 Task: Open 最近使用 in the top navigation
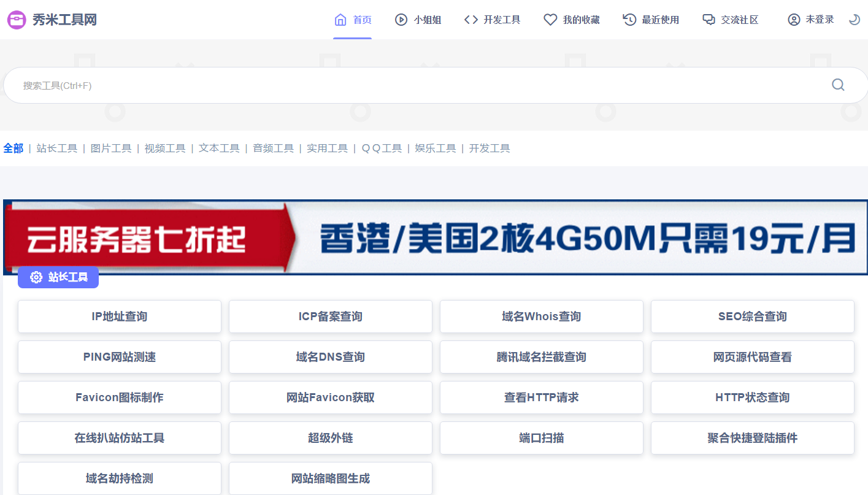tap(651, 20)
